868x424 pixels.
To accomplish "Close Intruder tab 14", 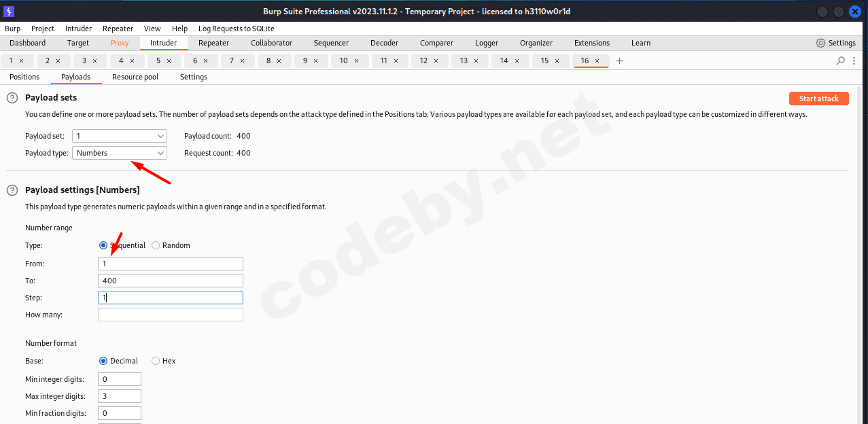I will coord(517,60).
